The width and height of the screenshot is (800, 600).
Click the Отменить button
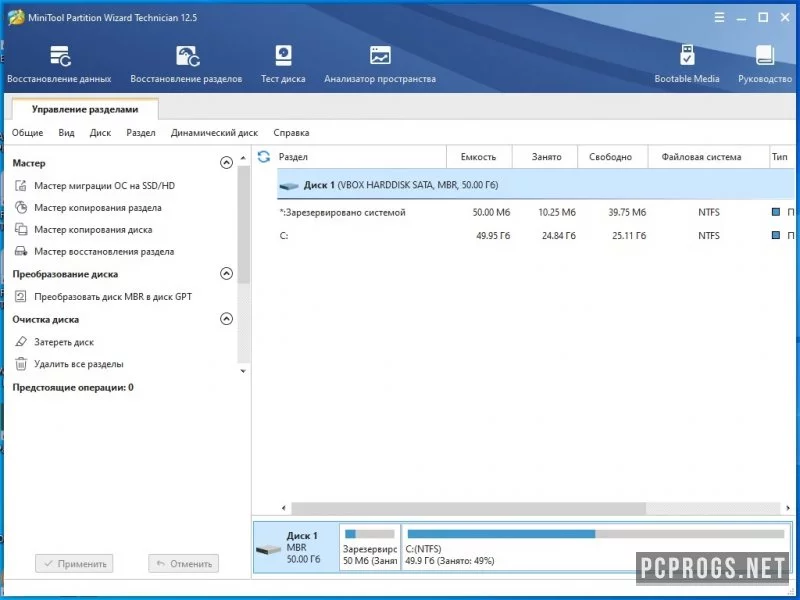coord(184,564)
